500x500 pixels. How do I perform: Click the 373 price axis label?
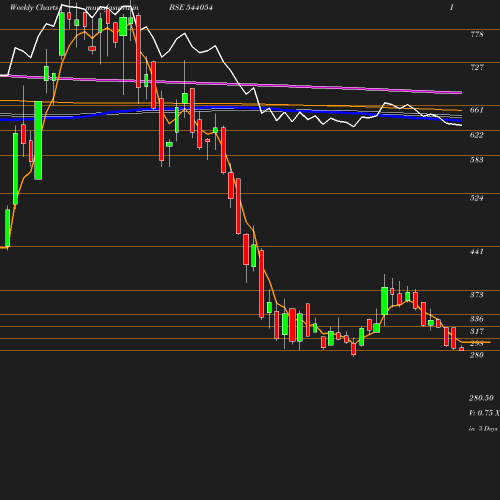[x=477, y=294]
